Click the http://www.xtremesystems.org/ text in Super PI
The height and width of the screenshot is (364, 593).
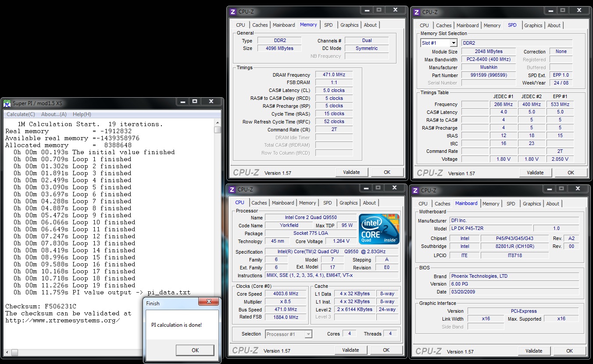coord(62,320)
